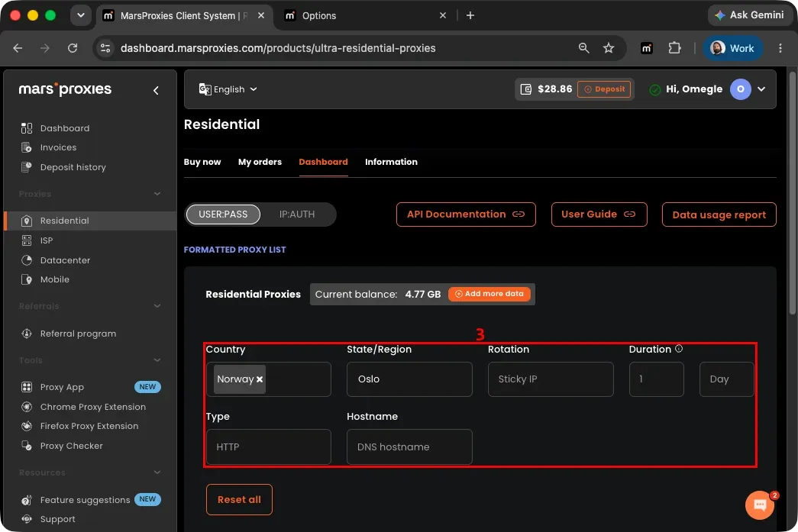Click the Duration number field
Screen dimensions: 798x532
(657, 379)
